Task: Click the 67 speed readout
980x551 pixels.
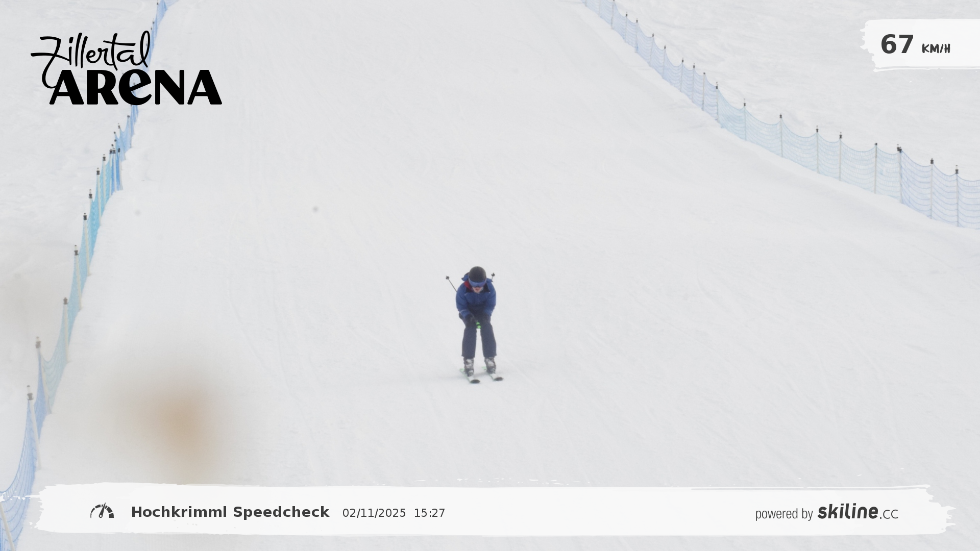Action: [897, 44]
